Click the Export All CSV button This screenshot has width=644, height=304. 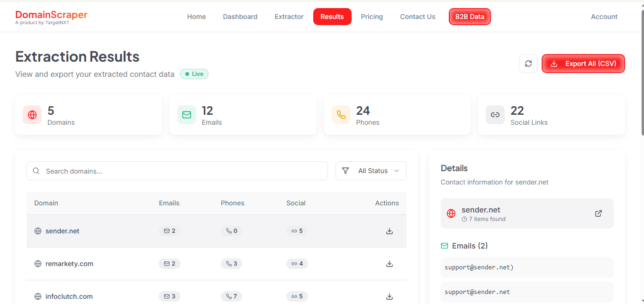pos(583,63)
